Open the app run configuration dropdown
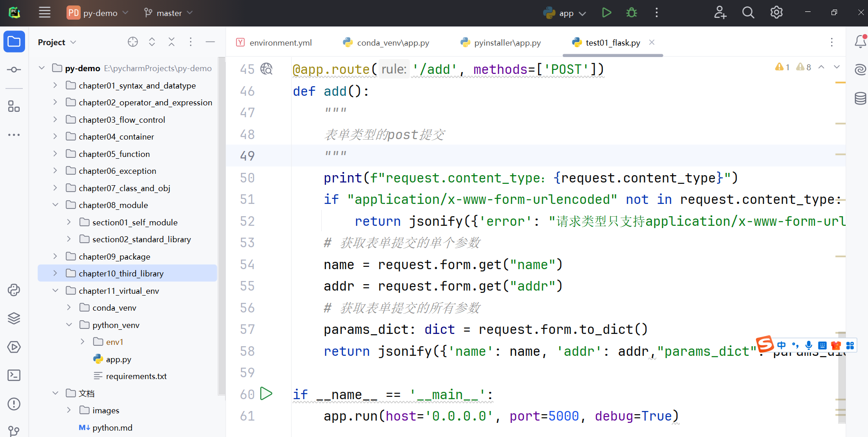This screenshot has width=868, height=437. point(565,13)
